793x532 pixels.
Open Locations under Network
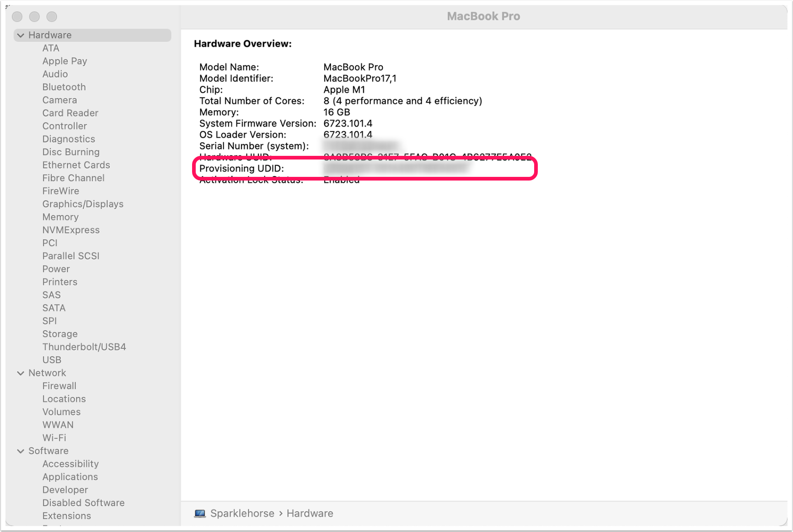(64, 399)
